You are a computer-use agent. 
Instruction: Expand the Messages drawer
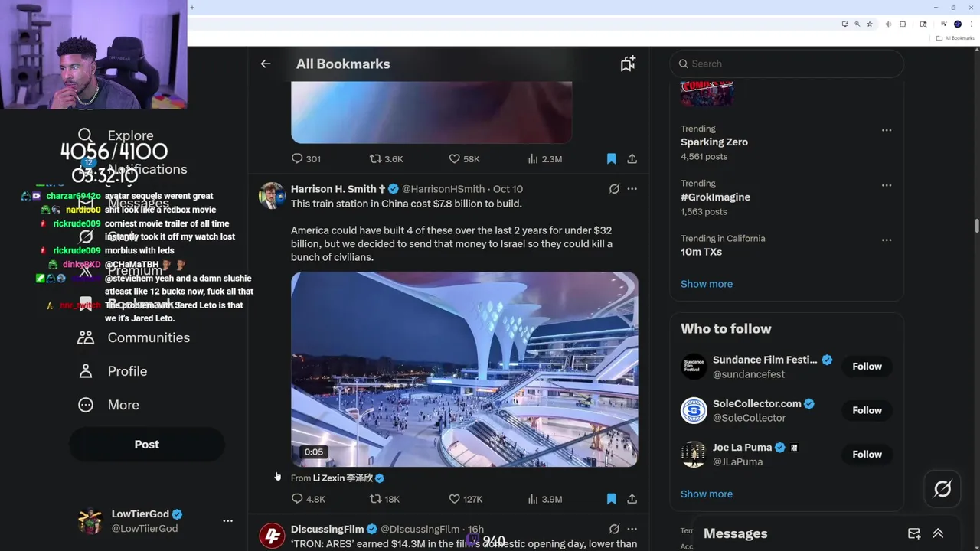[x=938, y=533]
